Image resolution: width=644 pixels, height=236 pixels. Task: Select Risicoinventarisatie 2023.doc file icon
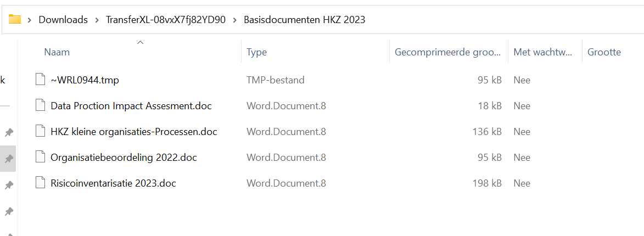coord(40,183)
